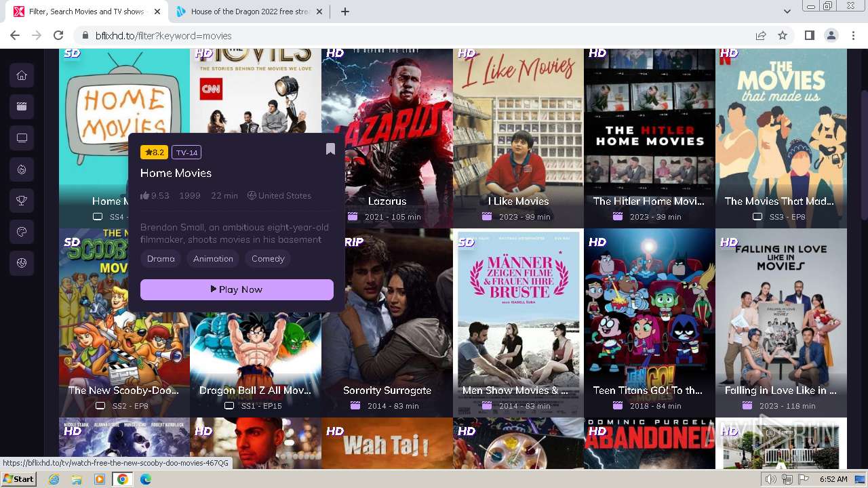Viewport: 868px width, 488px height.
Task: Open the Abandoned movie poster
Action: coord(650,443)
